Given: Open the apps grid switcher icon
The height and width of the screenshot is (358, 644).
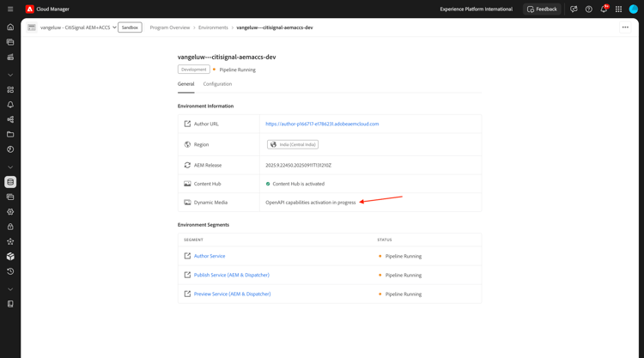Looking at the screenshot, I should tap(618, 9).
